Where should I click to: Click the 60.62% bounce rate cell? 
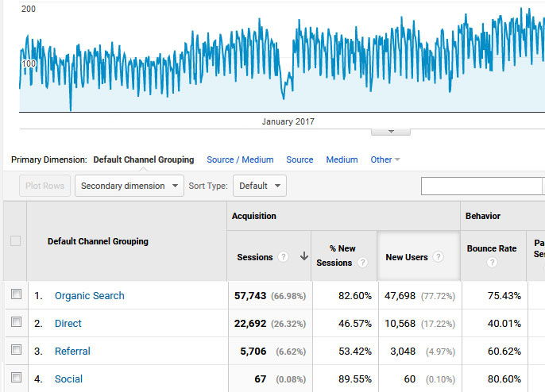(504, 352)
